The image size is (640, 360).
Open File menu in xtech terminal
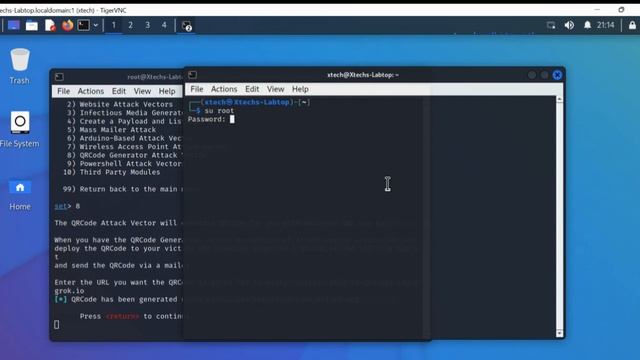click(x=197, y=89)
